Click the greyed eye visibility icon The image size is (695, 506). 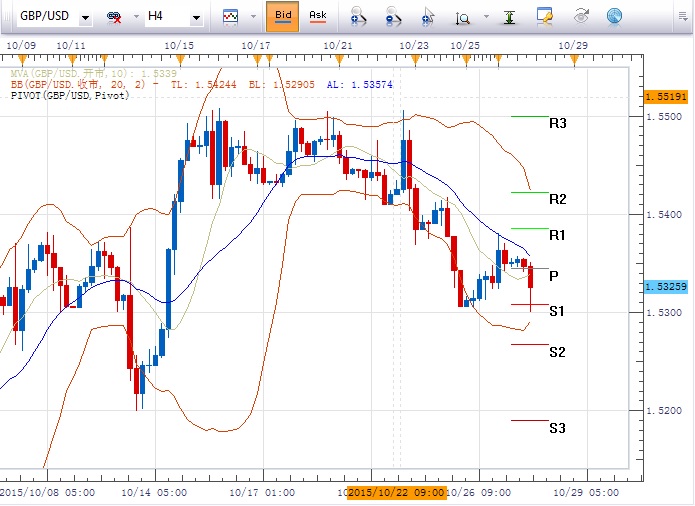click(581, 17)
